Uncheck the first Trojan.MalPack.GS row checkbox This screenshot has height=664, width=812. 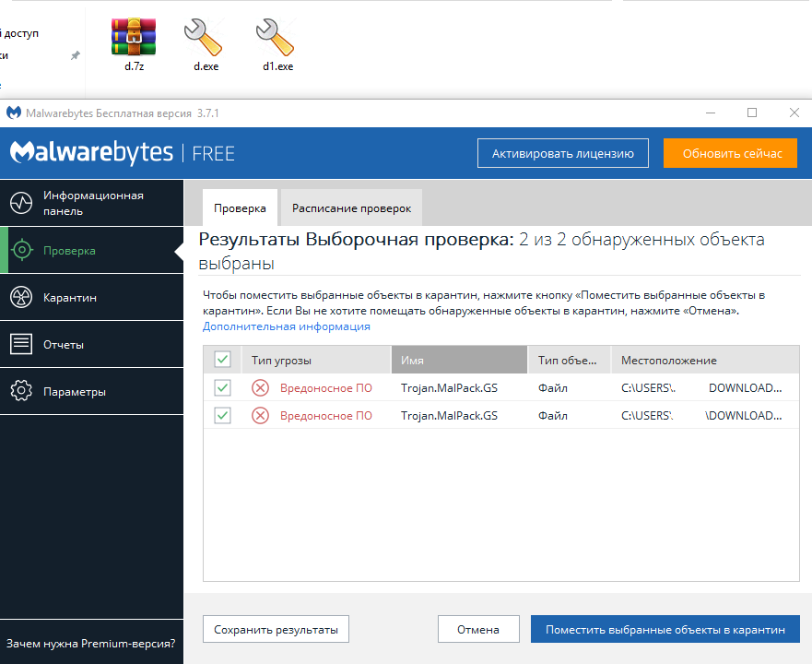click(223, 387)
